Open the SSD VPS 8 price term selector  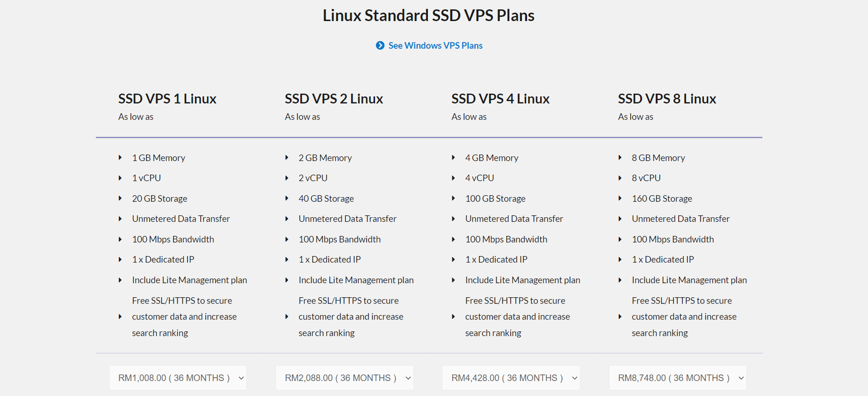[677, 377]
